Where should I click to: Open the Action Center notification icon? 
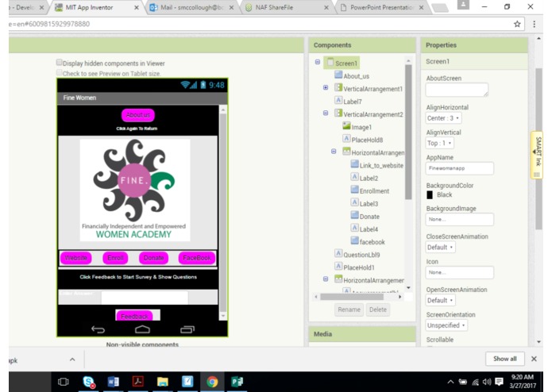499,382
